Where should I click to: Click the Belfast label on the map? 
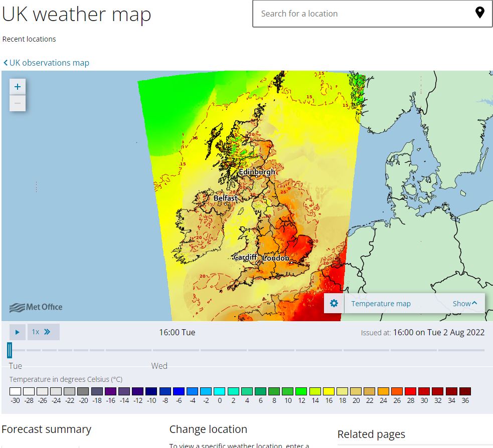[225, 198]
